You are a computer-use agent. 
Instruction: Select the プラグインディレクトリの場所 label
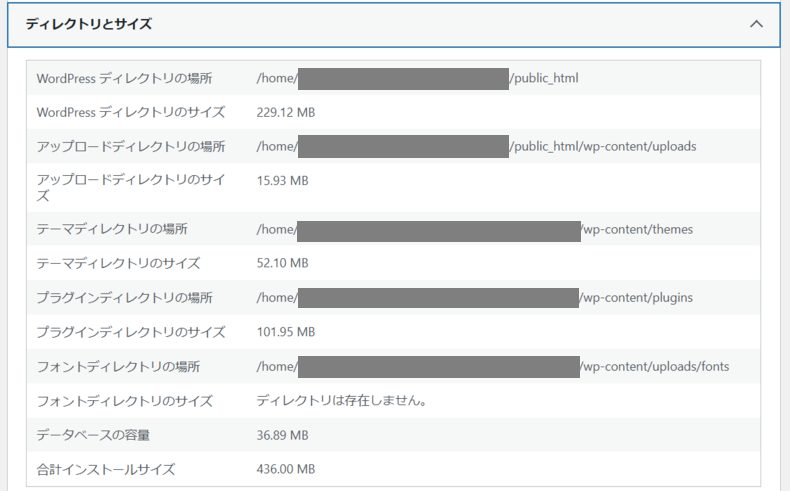pos(124,298)
